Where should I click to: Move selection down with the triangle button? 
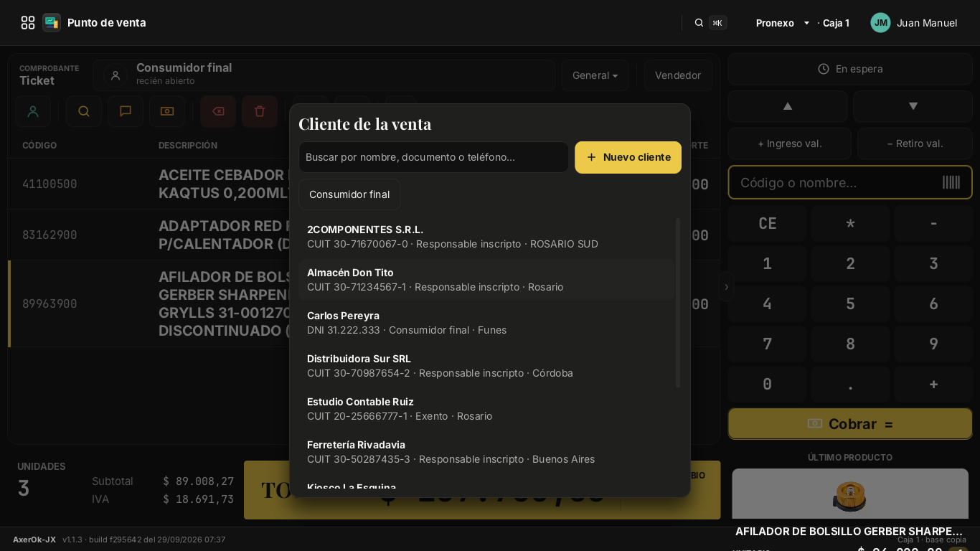913,106
